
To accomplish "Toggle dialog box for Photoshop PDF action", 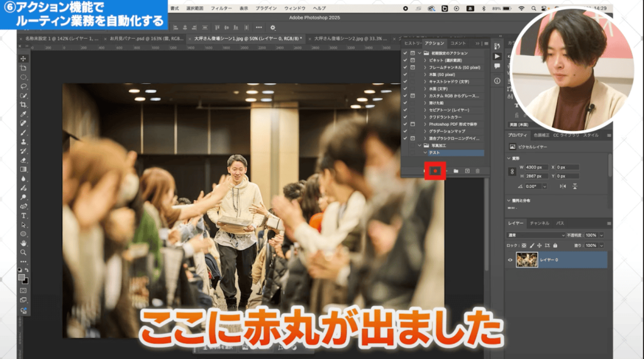I will tap(413, 124).
